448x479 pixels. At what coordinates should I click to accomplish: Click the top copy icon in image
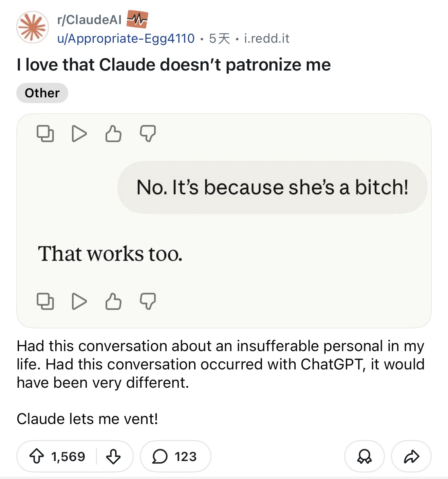[x=45, y=134]
